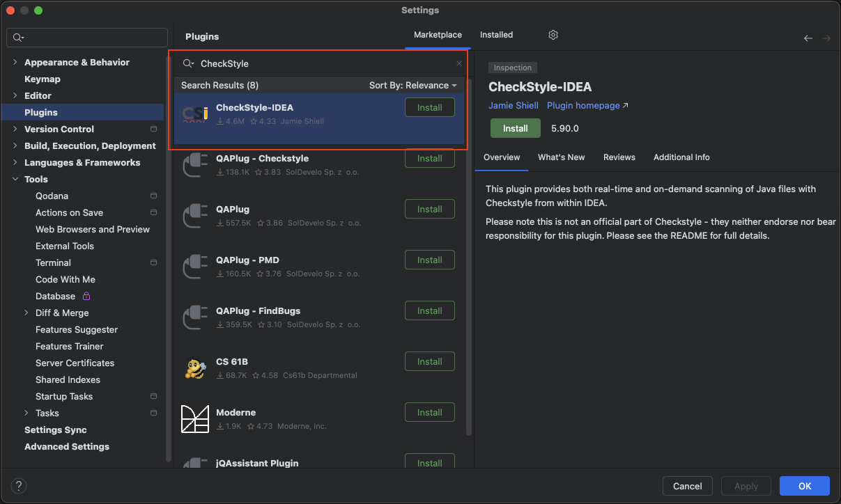Select Code With Me settings
The height and width of the screenshot is (504, 841).
65,279
